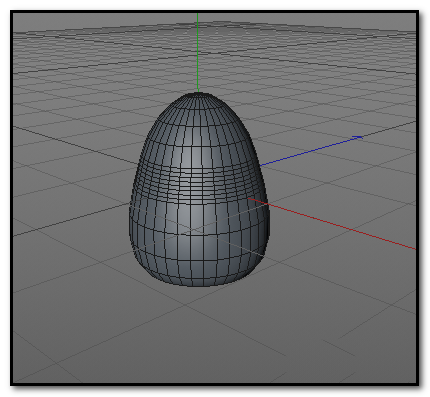The image size is (430, 397).
Task: Click the top pole of the egg mesh
Action: tap(198, 94)
